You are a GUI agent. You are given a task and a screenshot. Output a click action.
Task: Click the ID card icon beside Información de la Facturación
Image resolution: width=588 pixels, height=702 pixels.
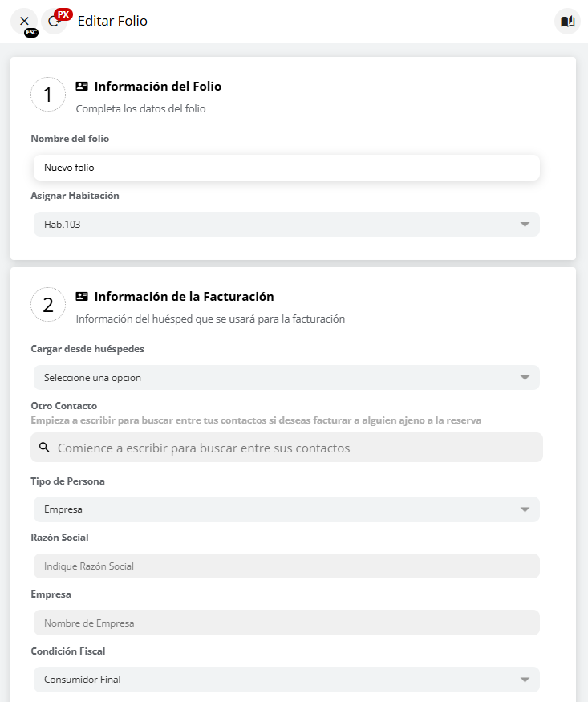tap(82, 297)
